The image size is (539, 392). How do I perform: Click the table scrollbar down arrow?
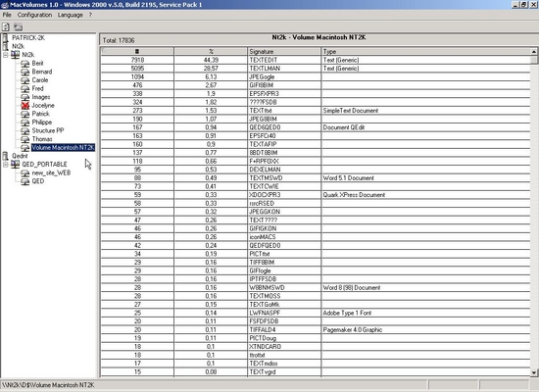pyautogui.click(x=534, y=372)
